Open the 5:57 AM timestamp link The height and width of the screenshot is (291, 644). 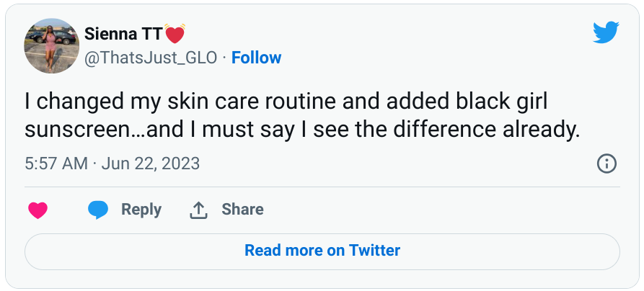pos(56,164)
